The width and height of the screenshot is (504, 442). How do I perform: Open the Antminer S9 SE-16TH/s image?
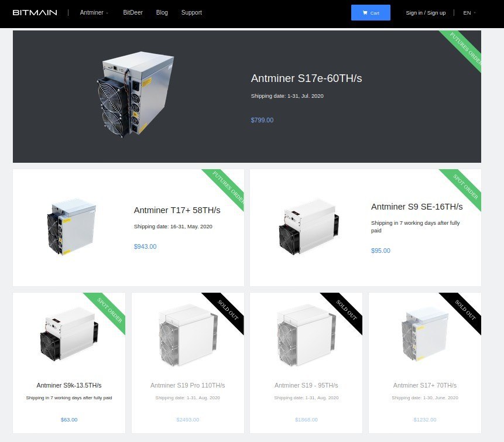click(x=308, y=227)
